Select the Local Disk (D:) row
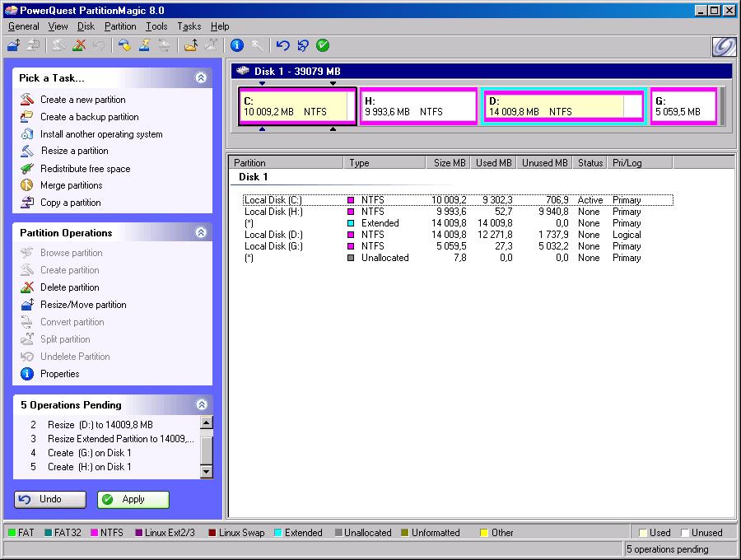This screenshot has width=741, height=560. pyautogui.click(x=458, y=235)
